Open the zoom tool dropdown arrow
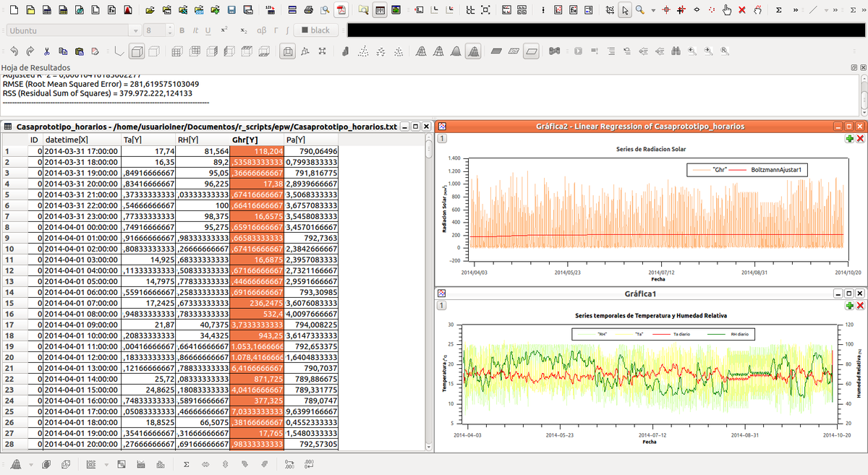The image size is (868, 475). pyautogui.click(x=652, y=11)
